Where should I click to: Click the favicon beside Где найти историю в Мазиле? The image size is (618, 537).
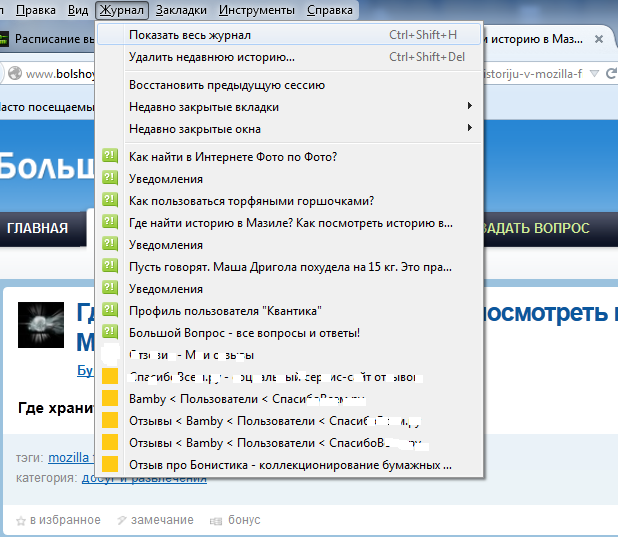(110, 222)
